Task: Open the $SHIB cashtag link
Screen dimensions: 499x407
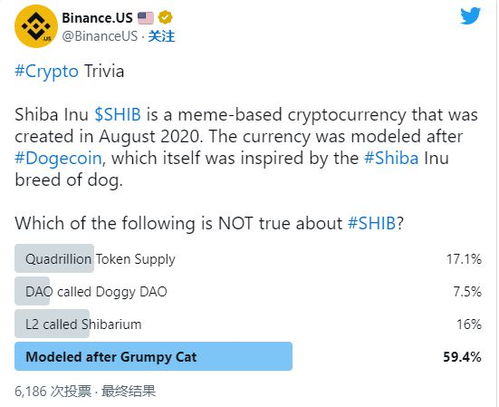Action: (x=118, y=114)
